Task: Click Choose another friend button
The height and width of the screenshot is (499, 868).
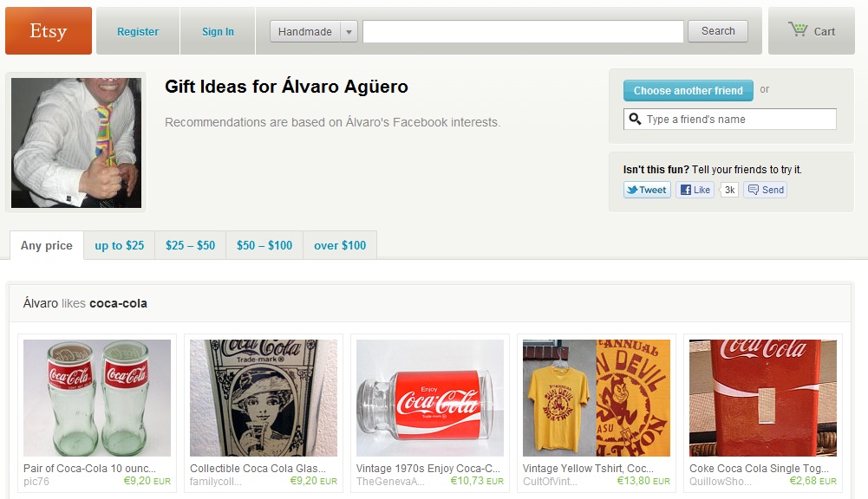Action: [x=688, y=90]
